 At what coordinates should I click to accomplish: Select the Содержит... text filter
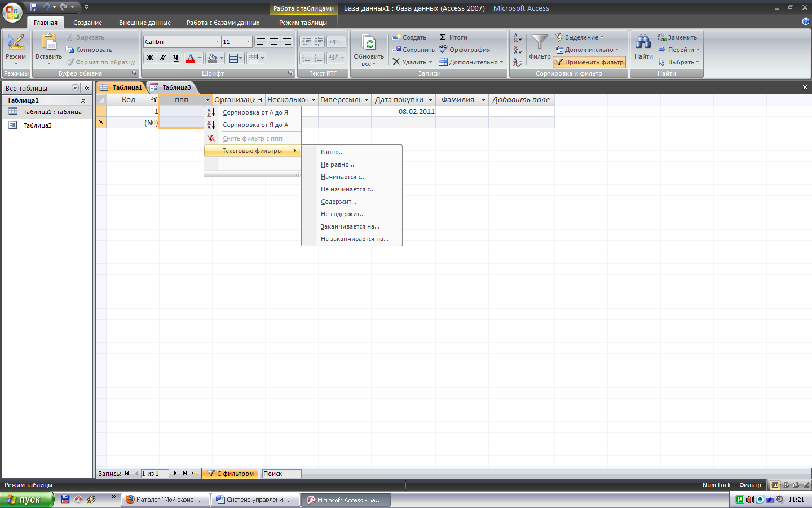(352, 202)
